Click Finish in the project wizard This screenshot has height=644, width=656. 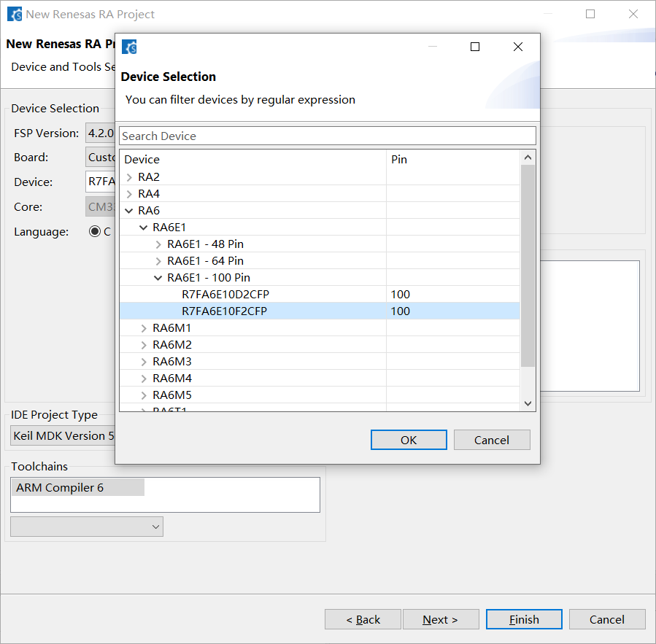coord(524,619)
